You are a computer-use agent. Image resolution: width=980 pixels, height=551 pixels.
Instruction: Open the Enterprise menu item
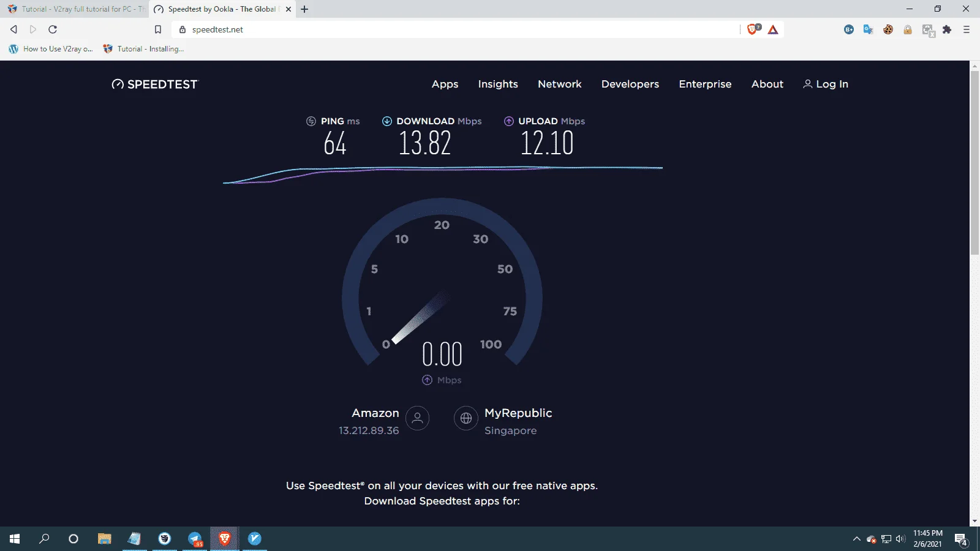705,84
